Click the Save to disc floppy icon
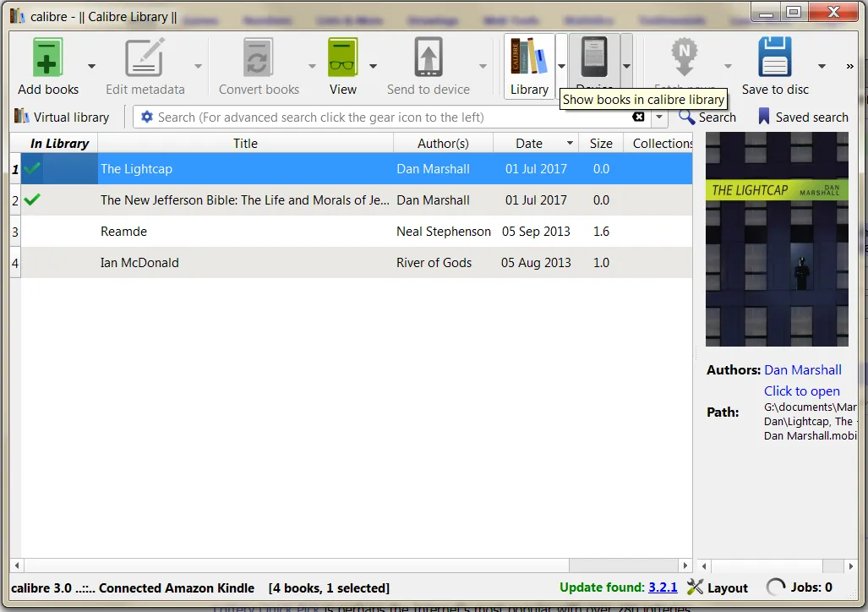Screen dimensions: 868x612 coord(774,57)
